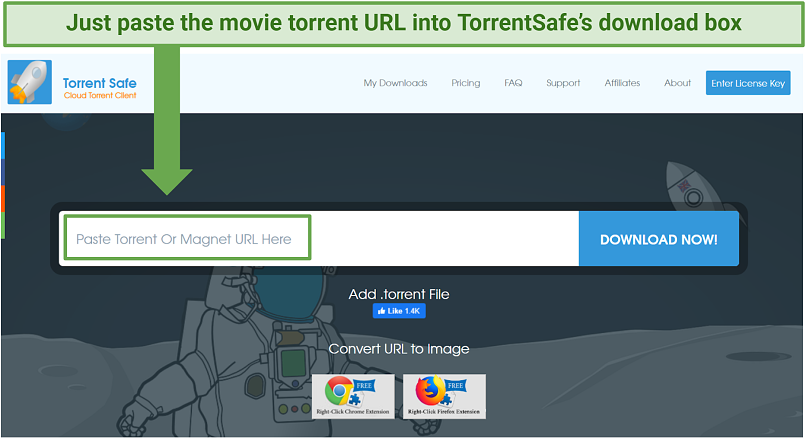Click the Right-Click Firefox Extension icon
This screenshot has width=806, height=439.
(x=444, y=396)
